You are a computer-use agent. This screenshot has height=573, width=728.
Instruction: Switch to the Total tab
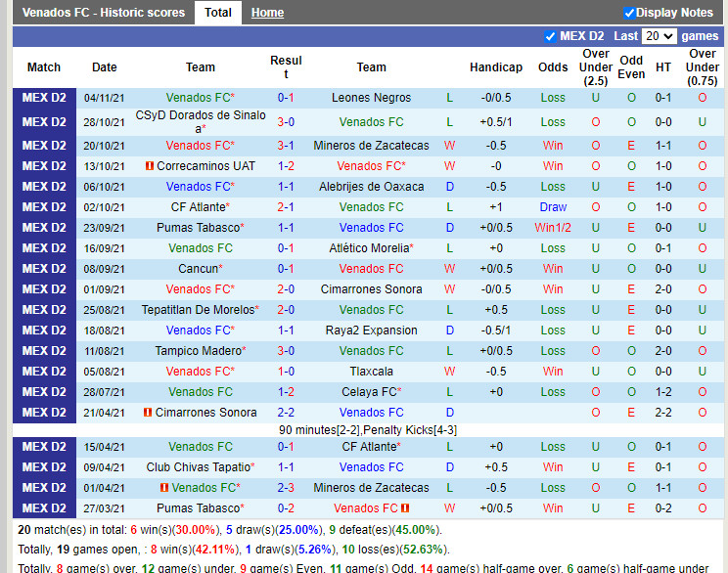click(x=218, y=13)
